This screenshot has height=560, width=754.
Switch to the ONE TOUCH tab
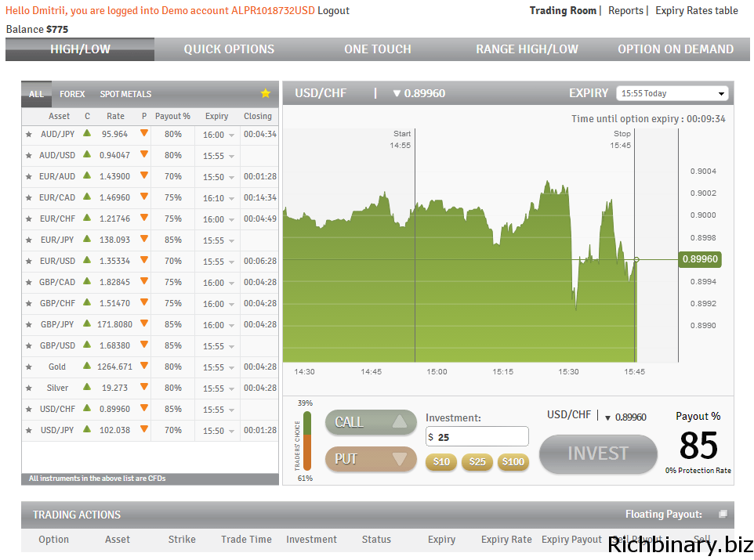378,49
